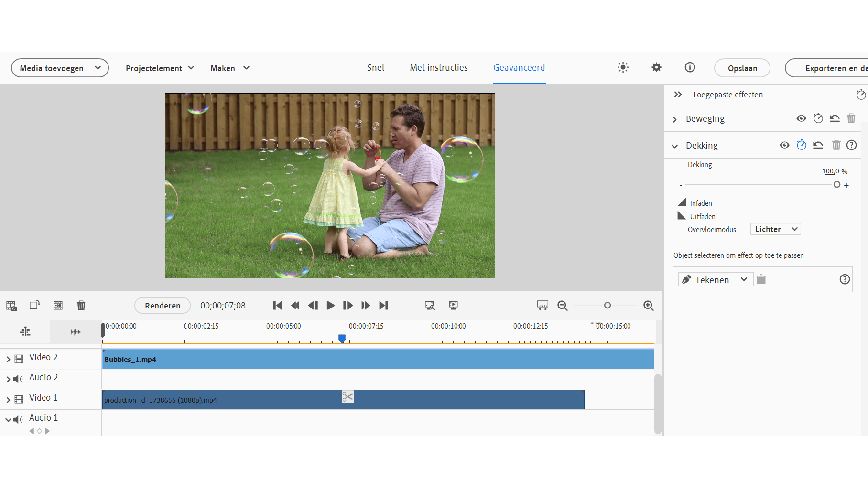The height and width of the screenshot is (488, 868).
Task: Switch to the Snel tab
Action: (x=375, y=68)
